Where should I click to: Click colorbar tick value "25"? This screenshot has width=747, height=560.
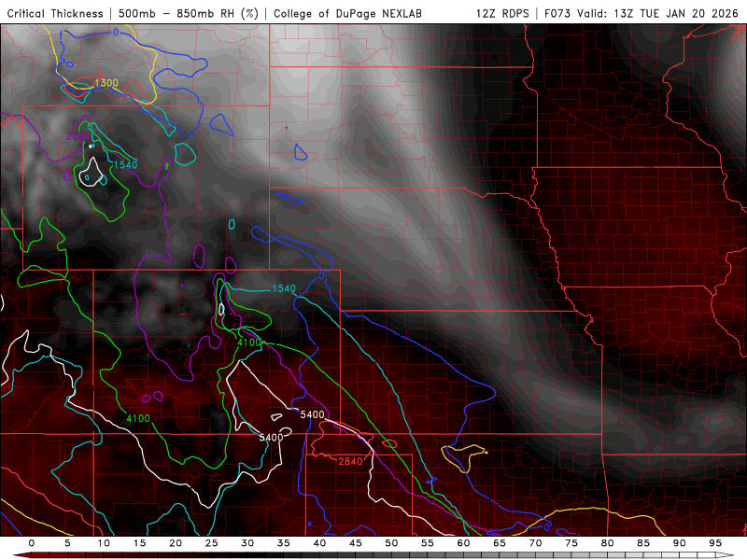click(212, 543)
